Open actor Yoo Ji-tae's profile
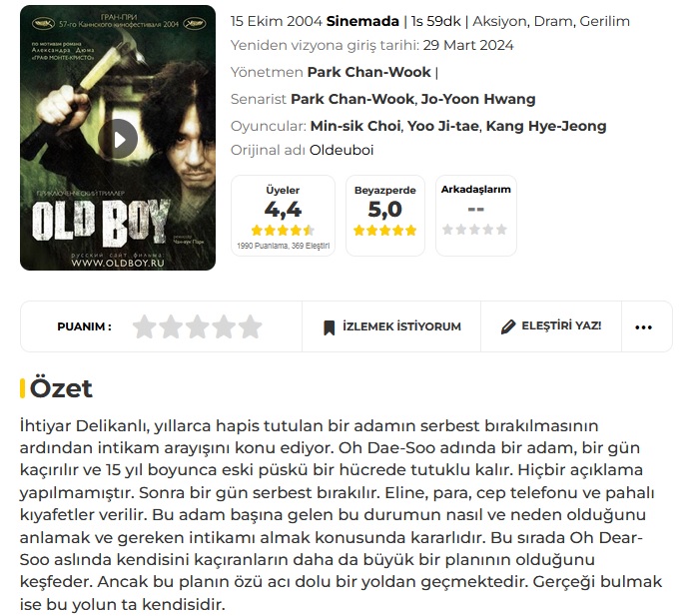The height and width of the screenshot is (616, 692). (442, 126)
